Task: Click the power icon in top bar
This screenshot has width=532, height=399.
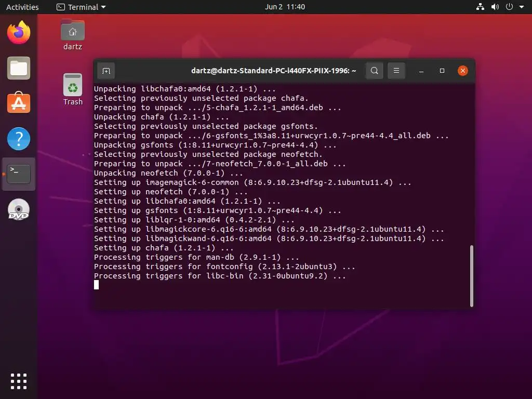Action: pyautogui.click(x=509, y=7)
